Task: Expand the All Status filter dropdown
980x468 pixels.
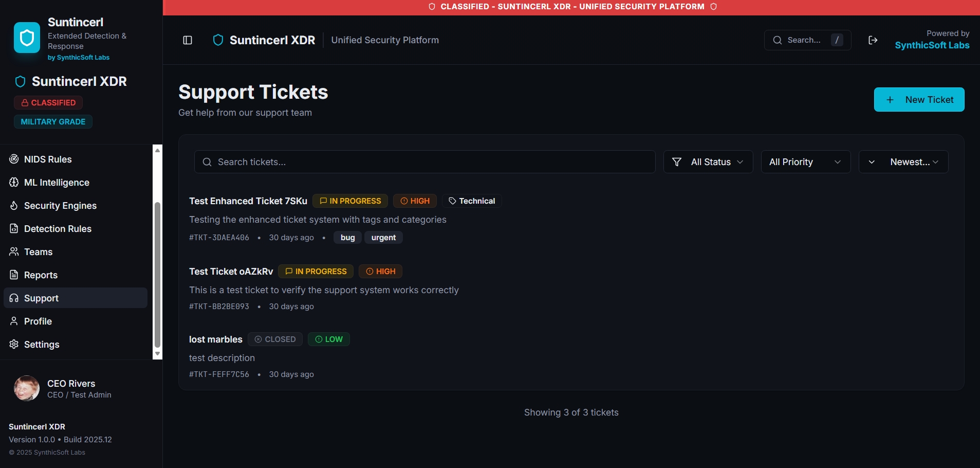Action: [x=708, y=162]
